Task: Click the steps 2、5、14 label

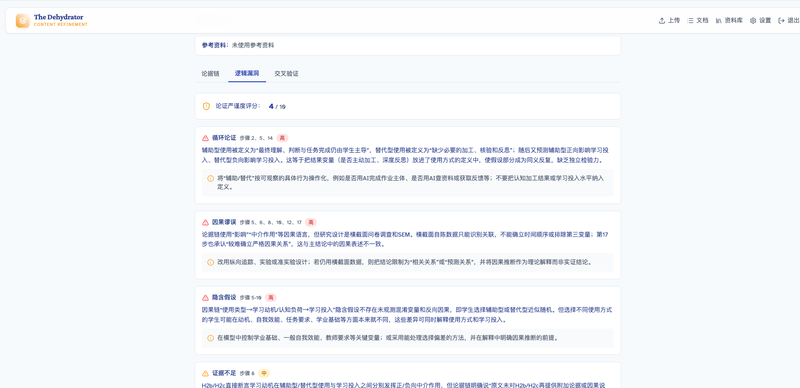Action: pos(256,138)
